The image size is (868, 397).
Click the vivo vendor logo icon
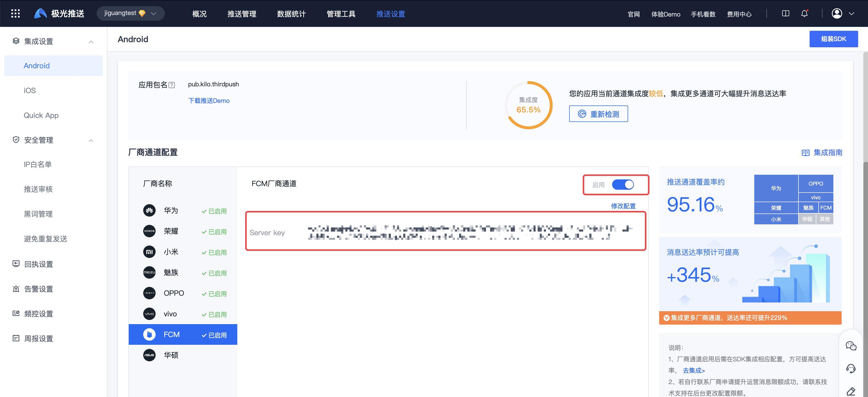tap(149, 314)
